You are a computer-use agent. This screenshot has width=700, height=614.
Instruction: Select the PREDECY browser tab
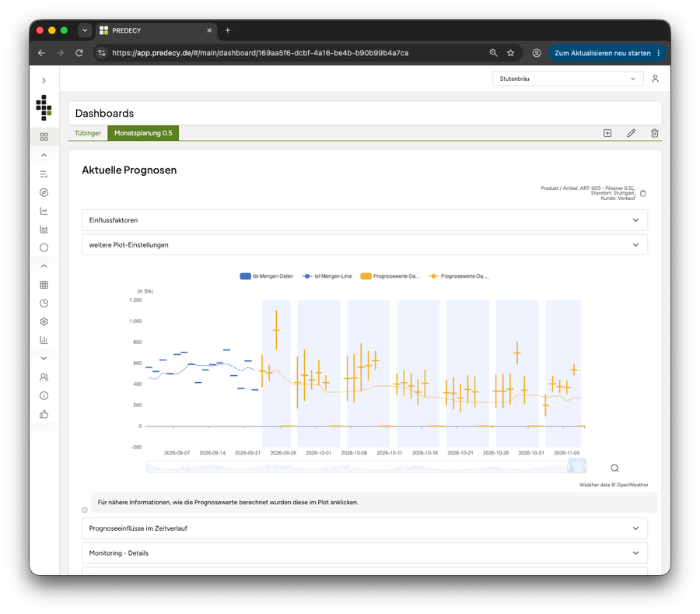[156, 30]
